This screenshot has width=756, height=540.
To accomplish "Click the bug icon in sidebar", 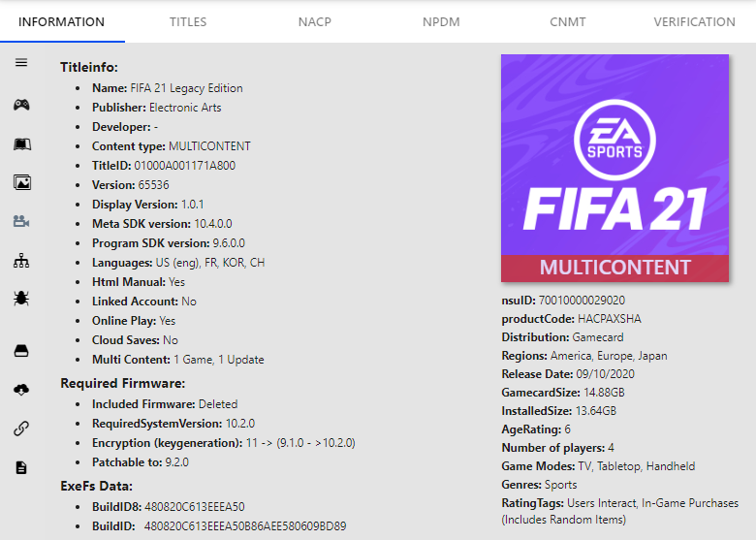I will 21,299.
